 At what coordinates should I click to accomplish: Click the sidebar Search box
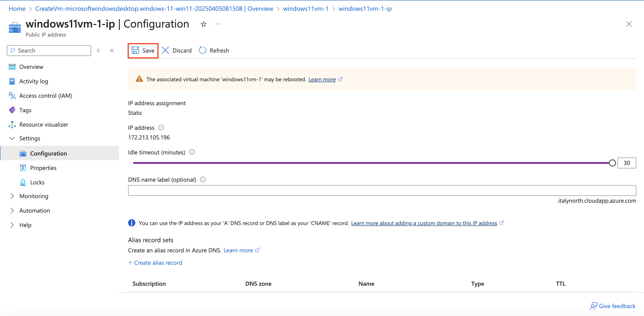click(49, 51)
